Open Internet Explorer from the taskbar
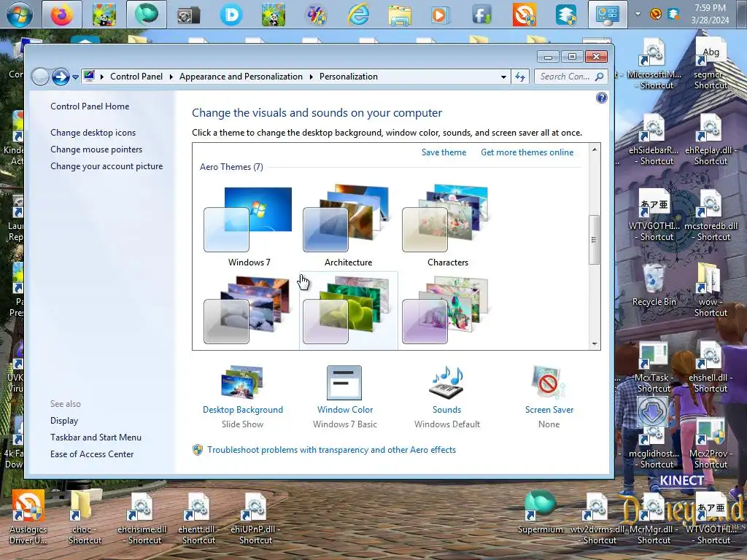Image resolution: width=747 pixels, height=560 pixels. 357,15
